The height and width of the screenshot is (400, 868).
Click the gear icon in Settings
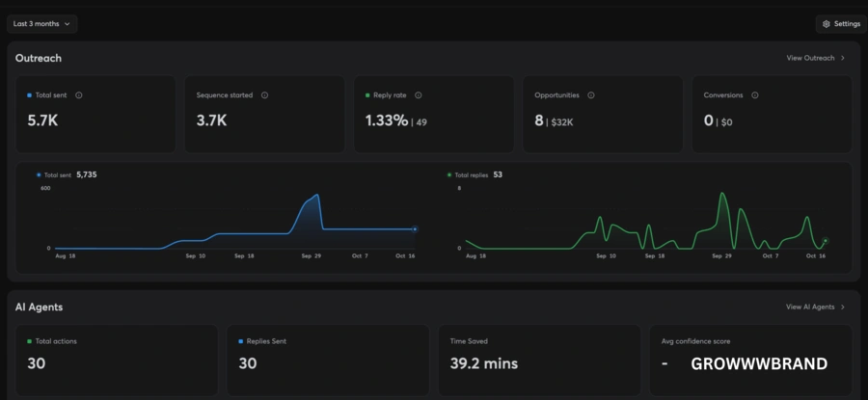tap(827, 24)
